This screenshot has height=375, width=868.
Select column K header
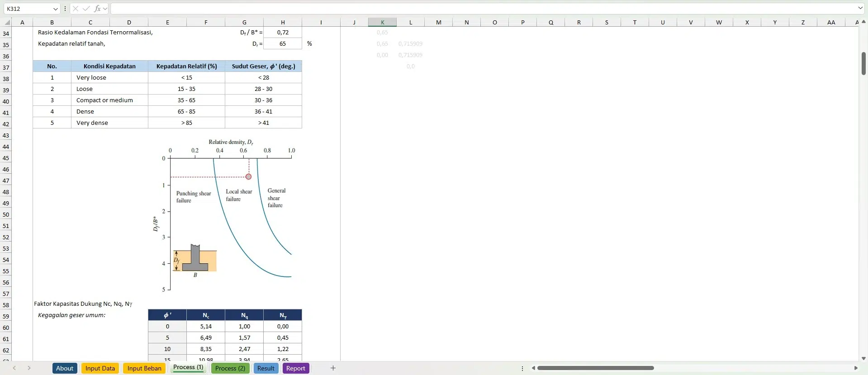(382, 22)
